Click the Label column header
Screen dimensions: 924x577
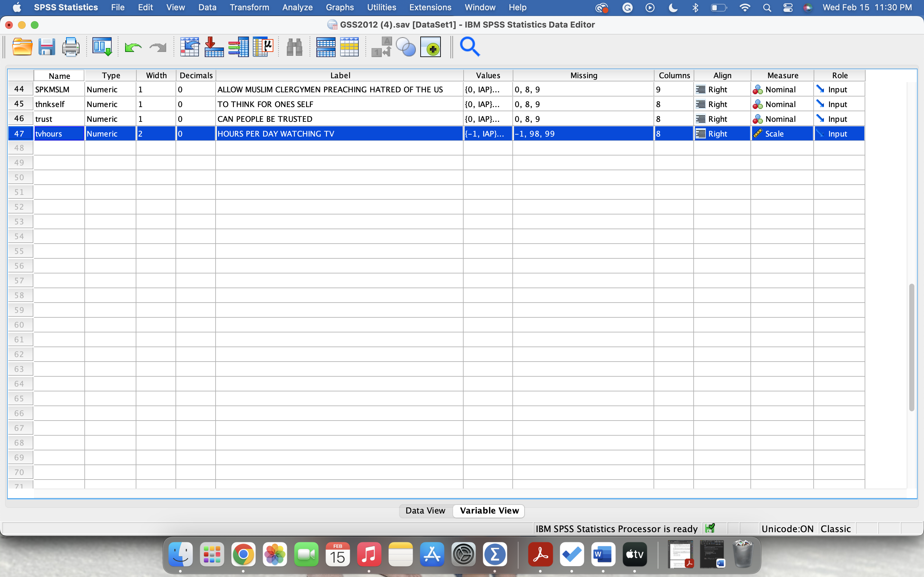pos(339,76)
